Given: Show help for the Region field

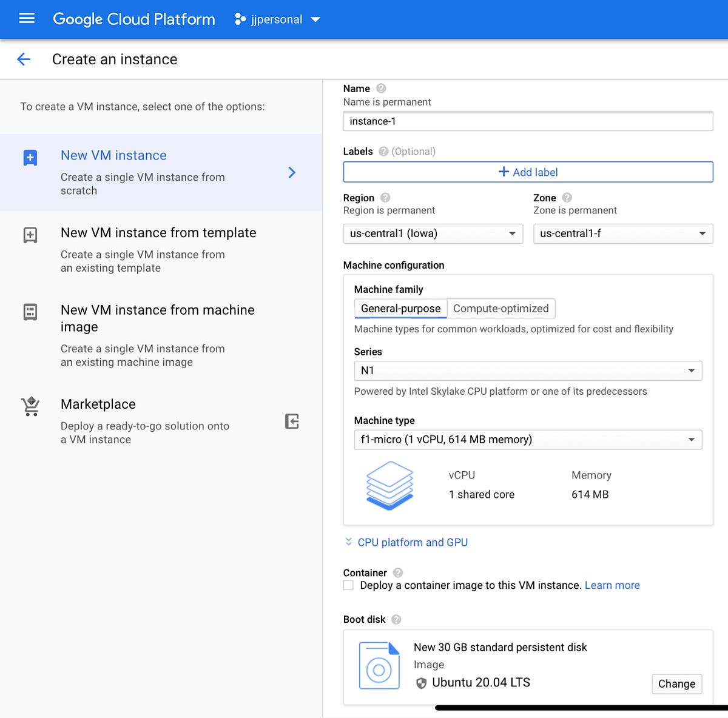Looking at the screenshot, I should 385,198.
